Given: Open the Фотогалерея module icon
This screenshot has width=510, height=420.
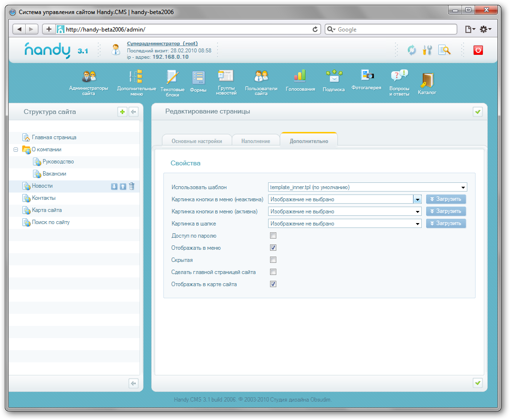Looking at the screenshot, I should 367,76.
